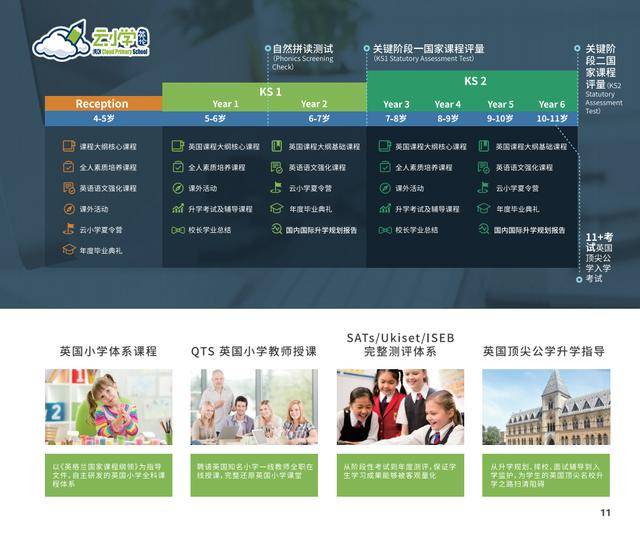Click the flag icon beside KS 2 云小学夏令营
The width and height of the screenshot is (640, 539).
[483, 188]
